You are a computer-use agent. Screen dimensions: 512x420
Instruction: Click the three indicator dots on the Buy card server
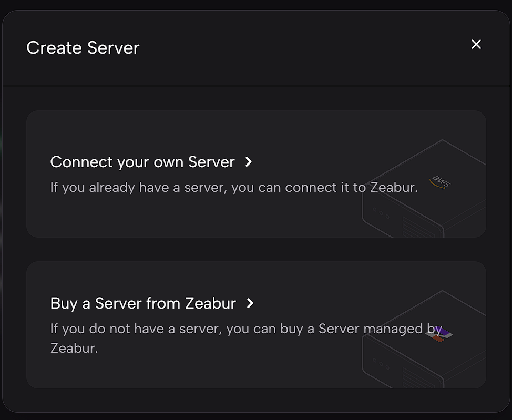[x=381, y=363]
